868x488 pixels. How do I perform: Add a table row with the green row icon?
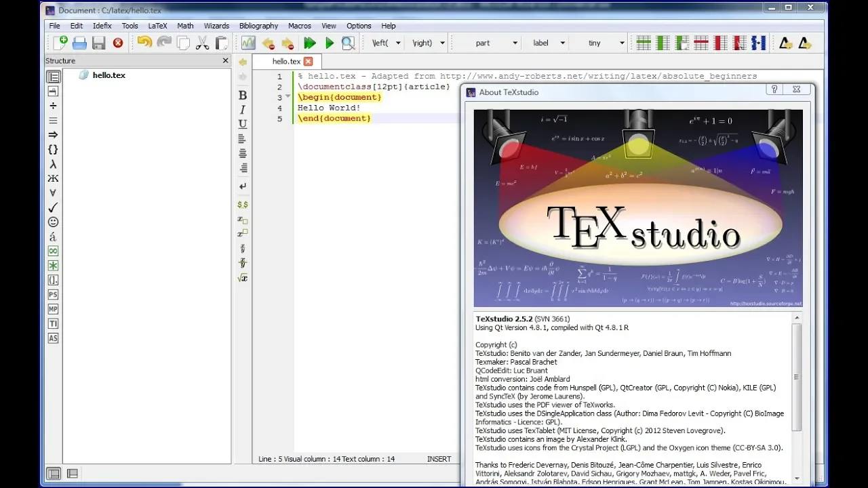(644, 43)
